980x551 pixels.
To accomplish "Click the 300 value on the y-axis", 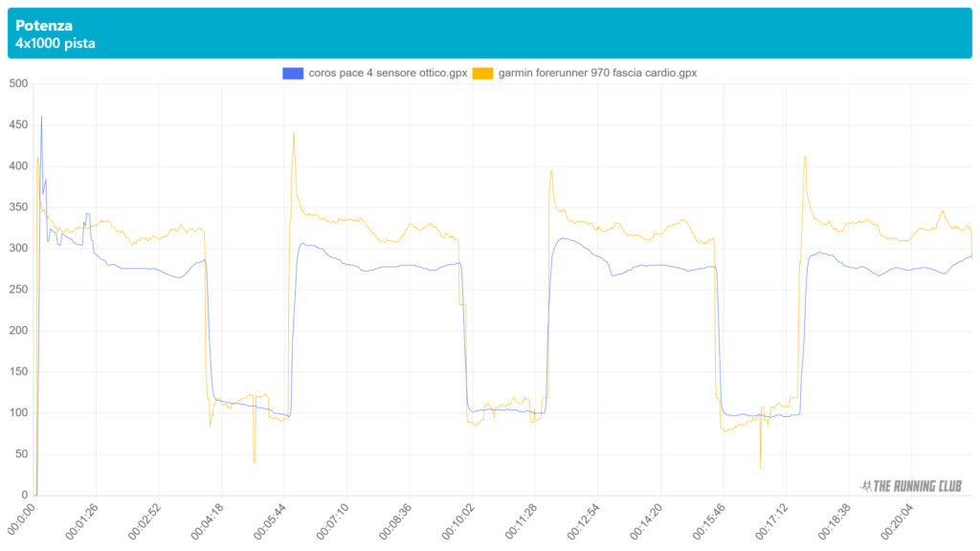I will point(17,249).
